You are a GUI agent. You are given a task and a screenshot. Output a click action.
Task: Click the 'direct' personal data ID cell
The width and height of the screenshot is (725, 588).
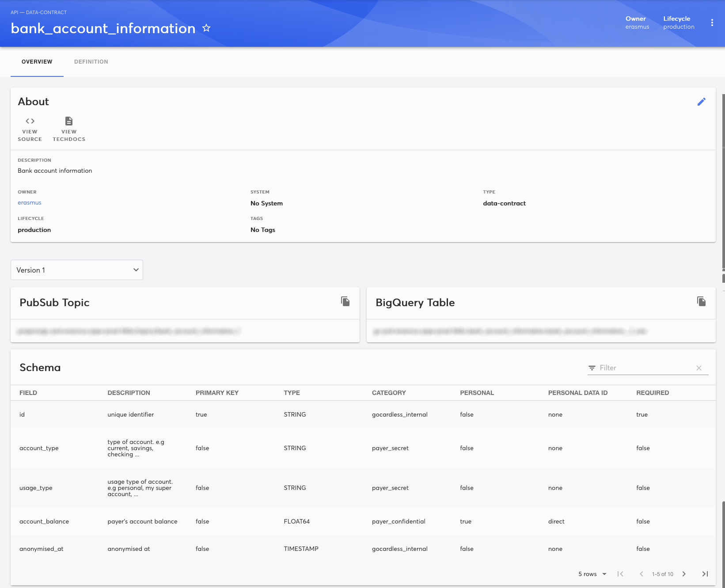tap(556, 521)
